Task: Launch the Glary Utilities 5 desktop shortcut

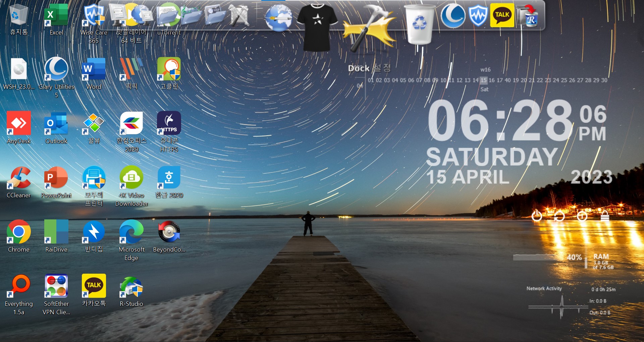Action: (56, 78)
